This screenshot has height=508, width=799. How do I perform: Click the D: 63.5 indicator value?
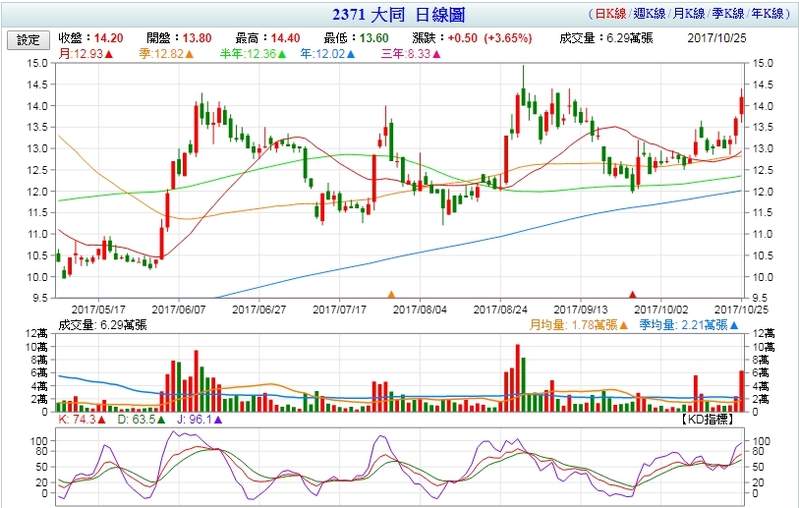(141, 420)
